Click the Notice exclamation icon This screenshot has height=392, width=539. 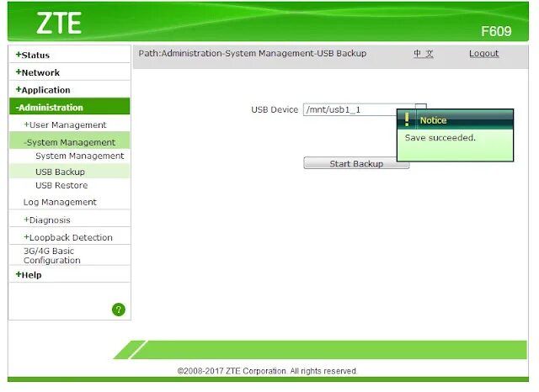pos(407,119)
